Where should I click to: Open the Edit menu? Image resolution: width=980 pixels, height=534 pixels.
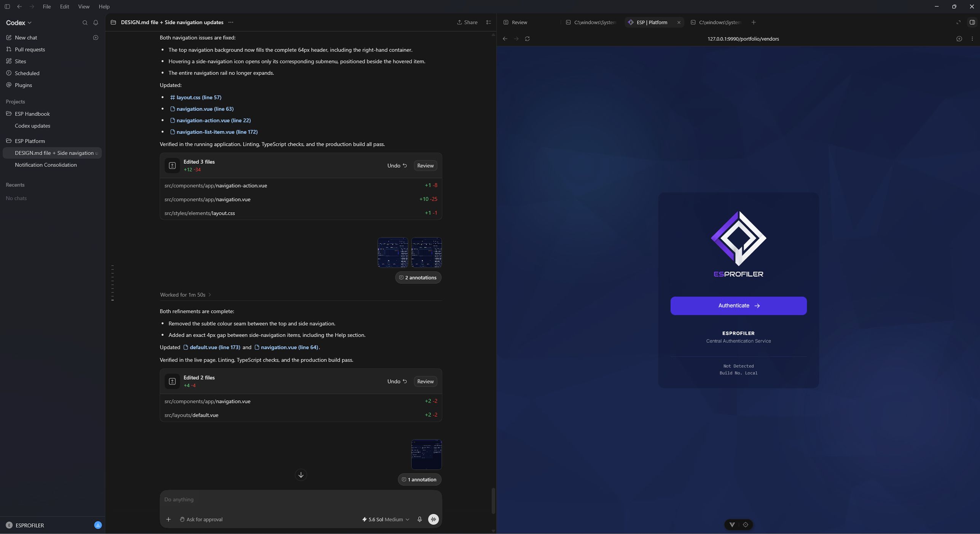coord(64,6)
